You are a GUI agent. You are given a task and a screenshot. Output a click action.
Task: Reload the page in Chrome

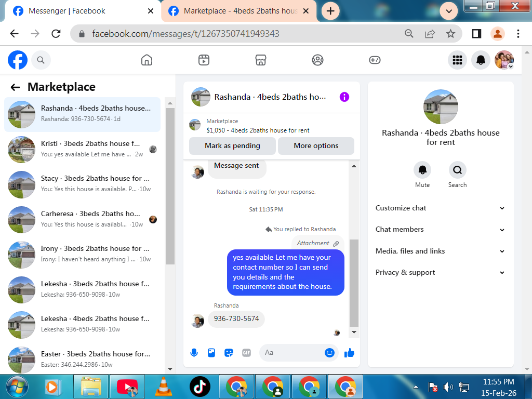56,34
